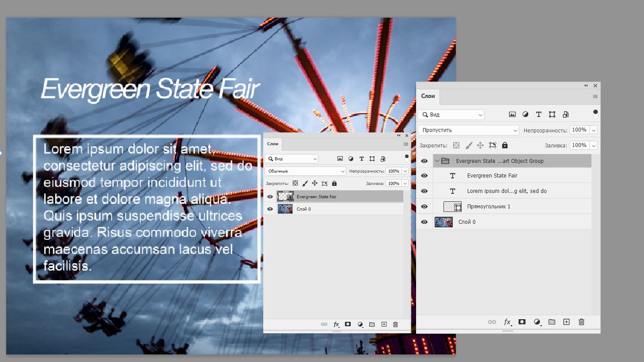Filter by adjustment layers in large Слои panel
Viewport: 644px width, 362px height.
[525, 114]
